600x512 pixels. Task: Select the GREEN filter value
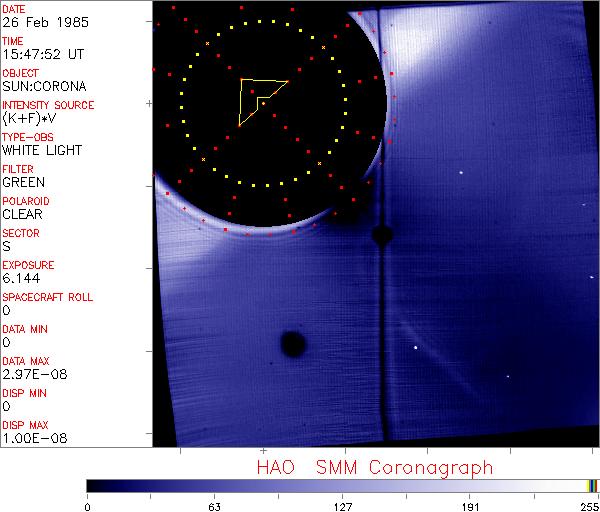pyautogui.click(x=24, y=182)
